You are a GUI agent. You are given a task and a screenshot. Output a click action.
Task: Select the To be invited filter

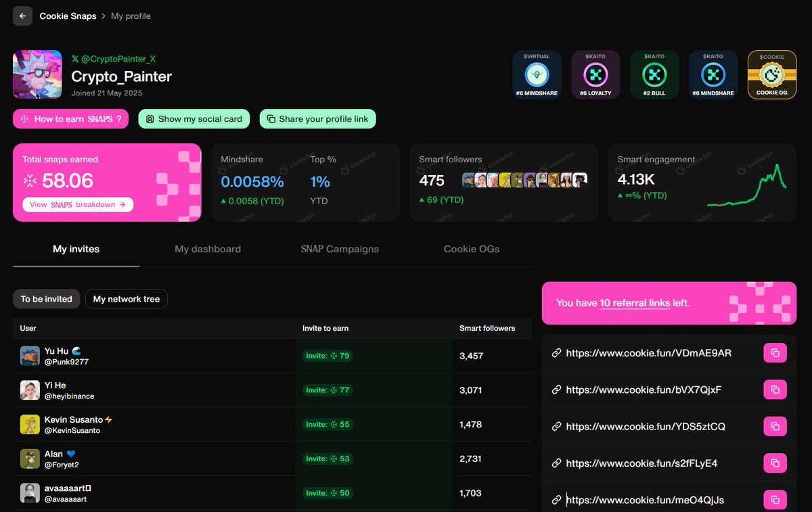[x=47, y=299]
